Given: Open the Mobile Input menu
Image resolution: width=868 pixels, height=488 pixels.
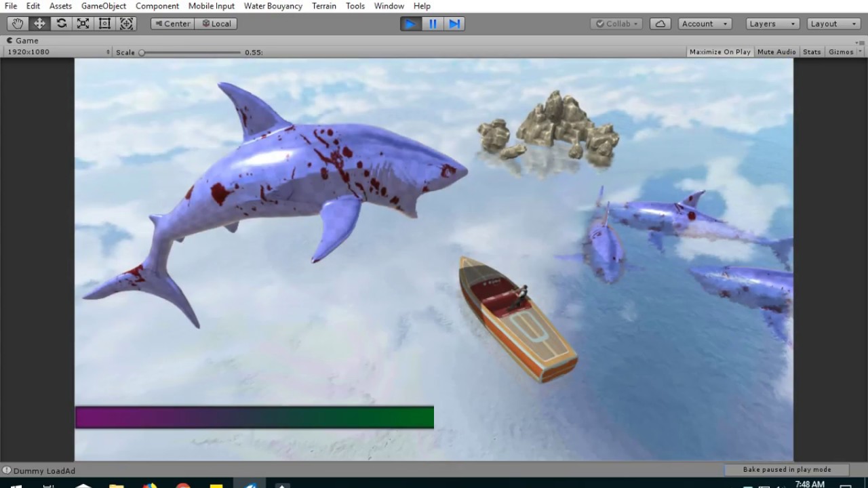Looking at the screenshot, I should (x=212, y=5).
